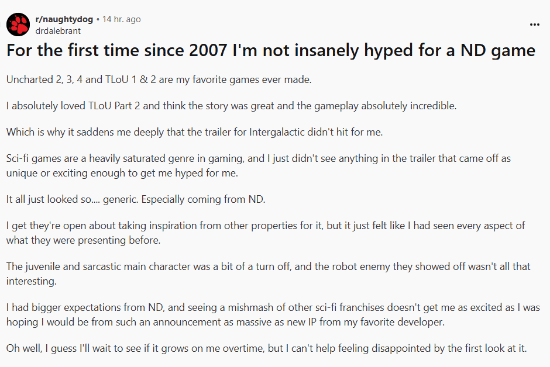Image resolution: width=550 pixels, height=367 pixels.
Task: Click the paragraph listing Uncharted 2, 3, 4
Action: 159,80
